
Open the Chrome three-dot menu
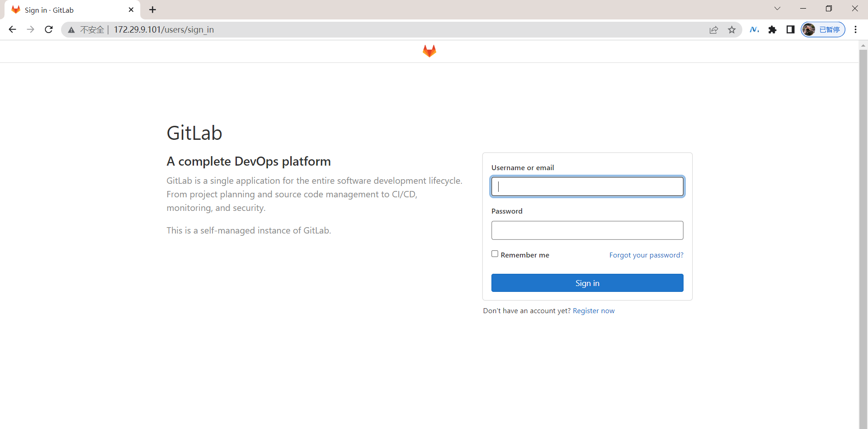tap(855, 29)
